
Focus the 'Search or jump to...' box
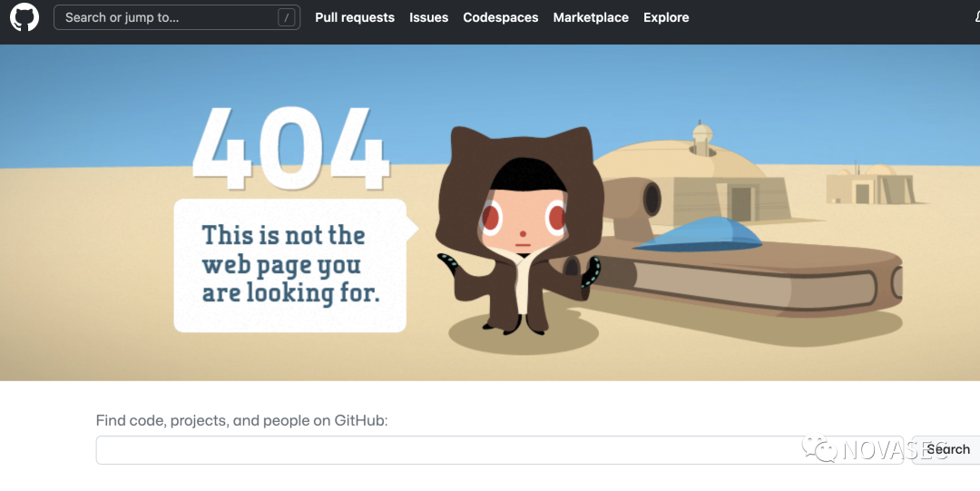click(177, 17)
